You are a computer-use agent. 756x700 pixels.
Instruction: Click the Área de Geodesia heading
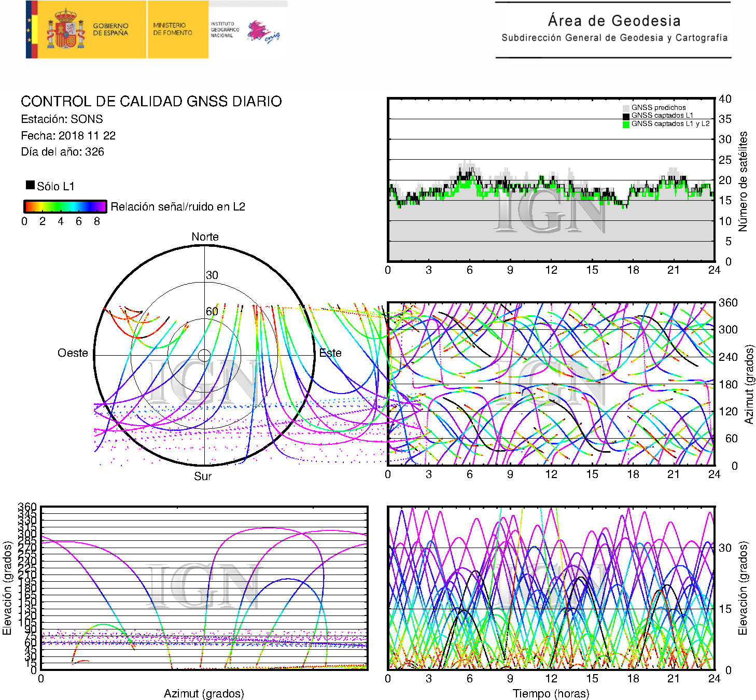[x=614, y=21]
